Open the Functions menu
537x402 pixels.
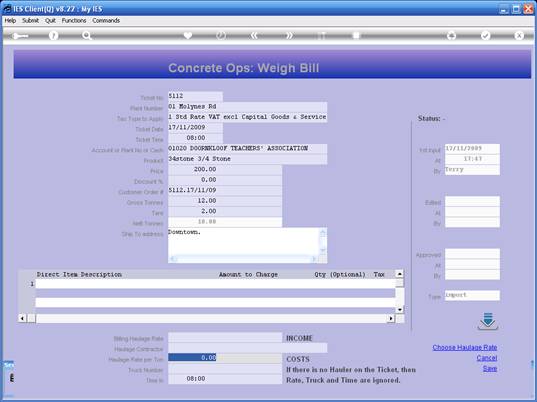click(74, 21)
